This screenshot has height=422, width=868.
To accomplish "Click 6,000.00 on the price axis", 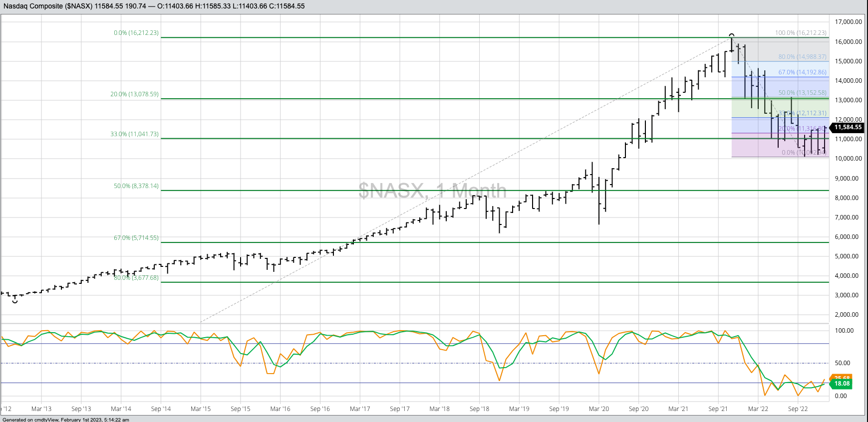I will [x=848, y=237].
